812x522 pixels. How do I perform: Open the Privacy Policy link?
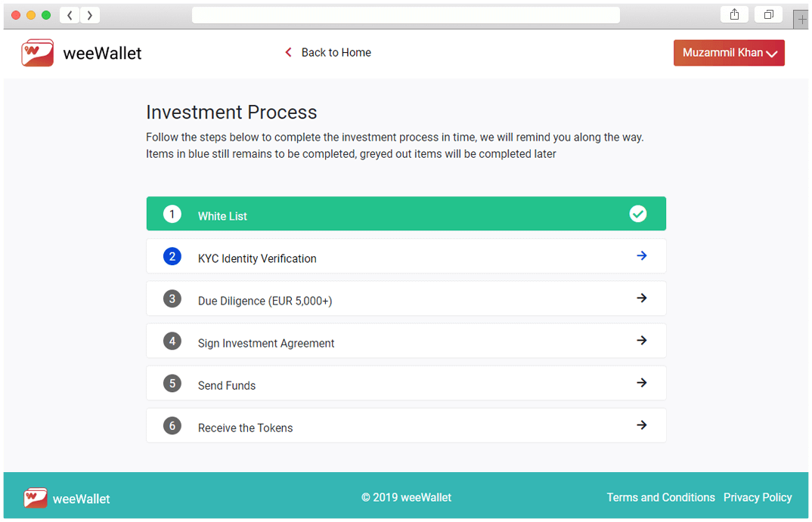tap(757, 498)
